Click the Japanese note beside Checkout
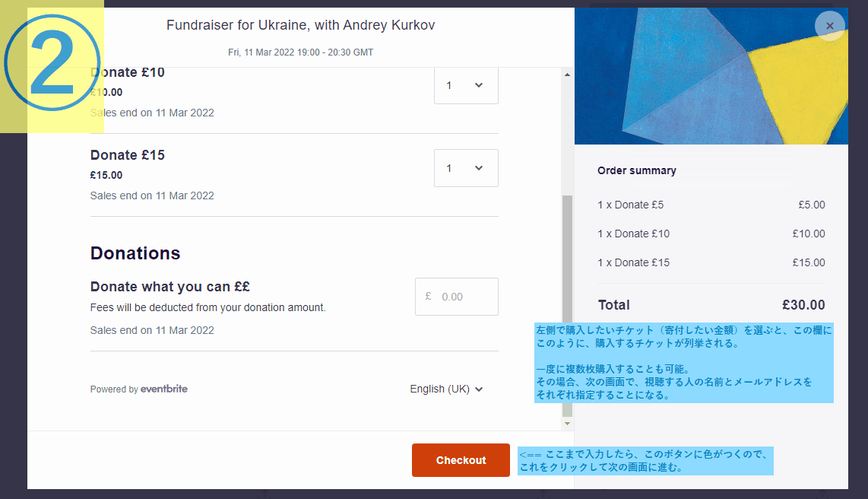868x499 pixels. pos(645,461)
